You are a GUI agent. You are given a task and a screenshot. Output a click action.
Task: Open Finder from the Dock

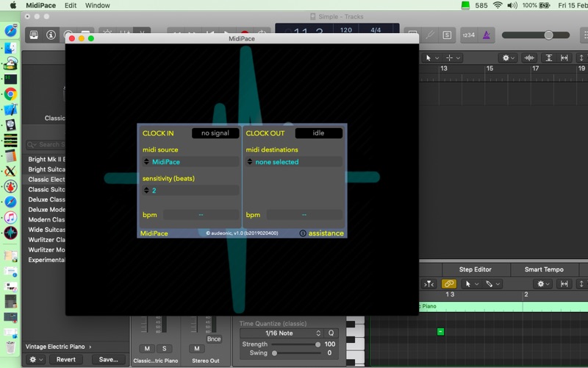(x=10, y=48)
